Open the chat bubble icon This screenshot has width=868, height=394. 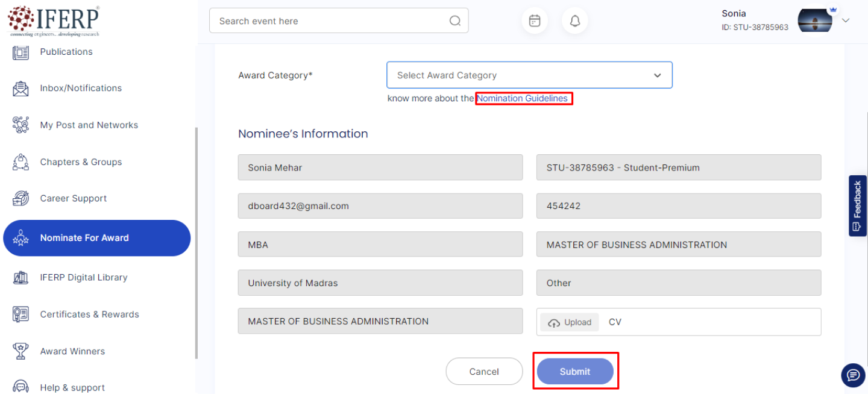click(x=853, y=375)
